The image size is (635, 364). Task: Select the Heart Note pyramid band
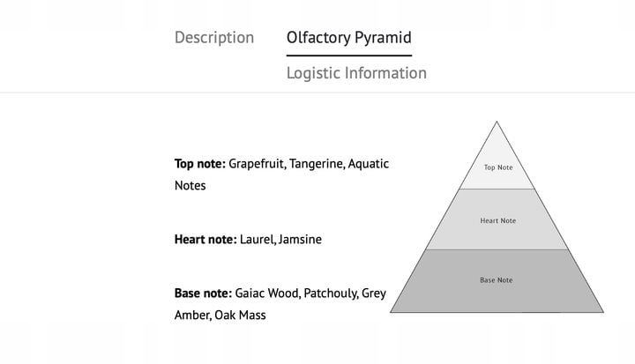(x=497, y=220)
